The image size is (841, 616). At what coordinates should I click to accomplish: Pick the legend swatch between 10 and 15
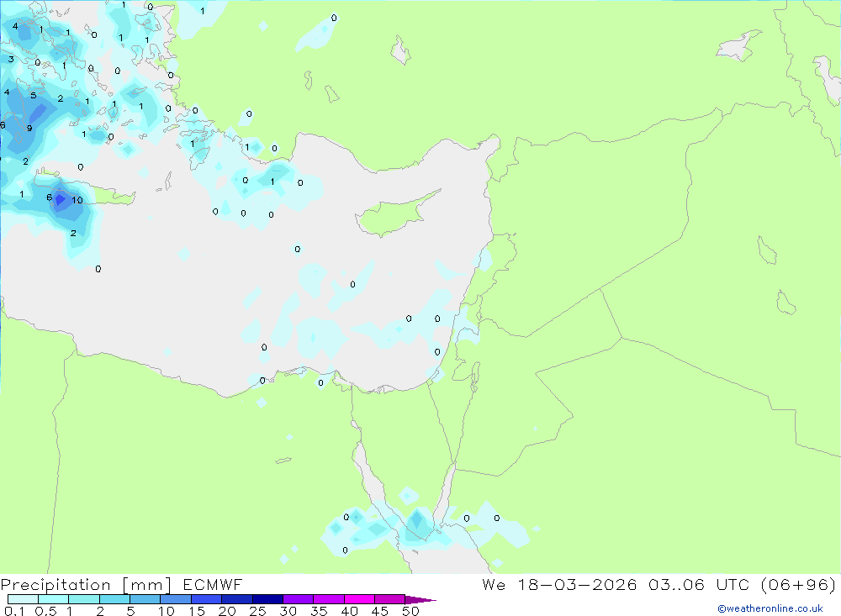176,599
